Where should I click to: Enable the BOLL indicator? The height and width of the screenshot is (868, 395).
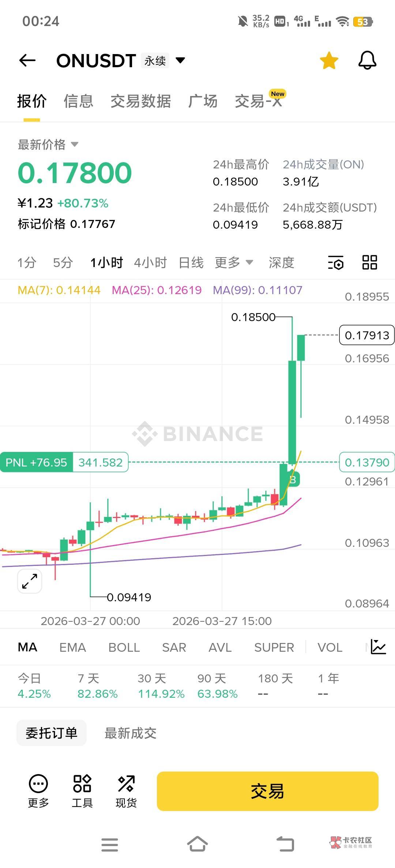tap(124, 647)
